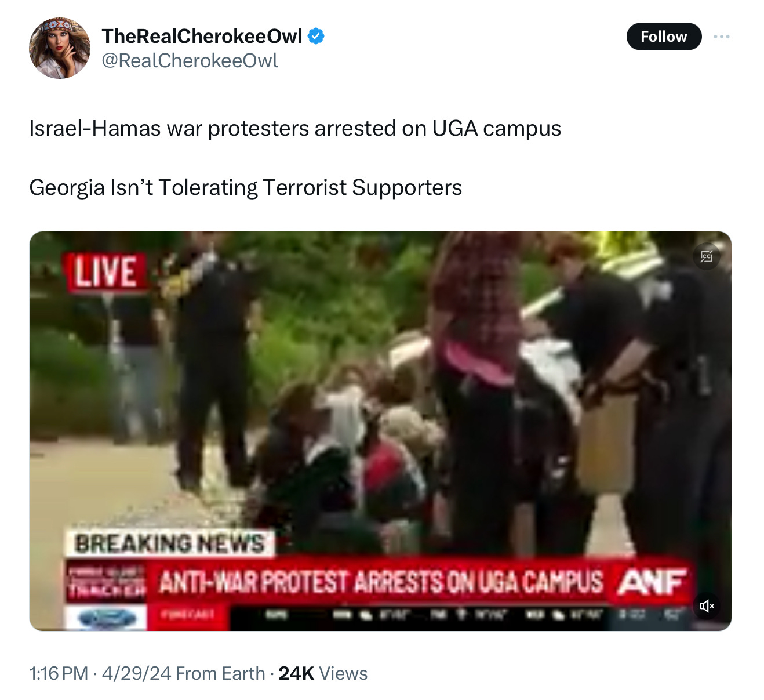
Task: Click the blue verified checkmark badge
Action: point(316,36)
